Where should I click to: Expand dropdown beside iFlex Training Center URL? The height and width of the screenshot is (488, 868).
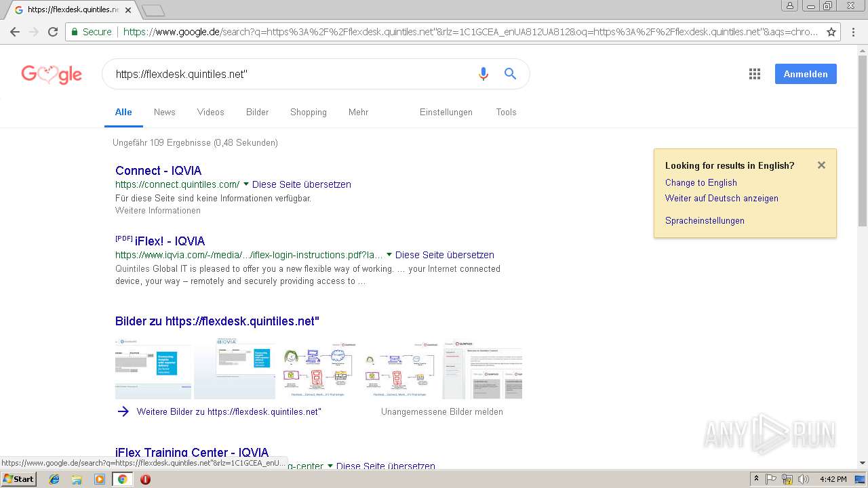(330, 466)
